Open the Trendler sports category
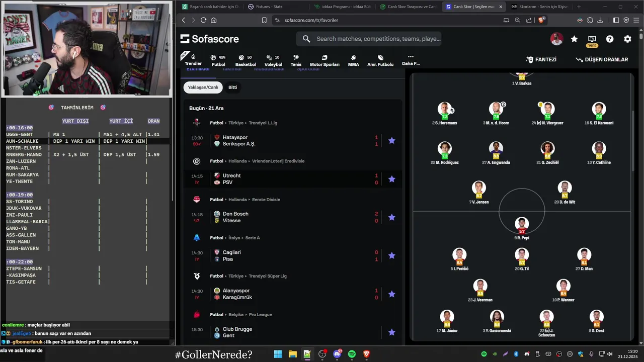Screen dimensions: 644x362 [x=193, y=59]
